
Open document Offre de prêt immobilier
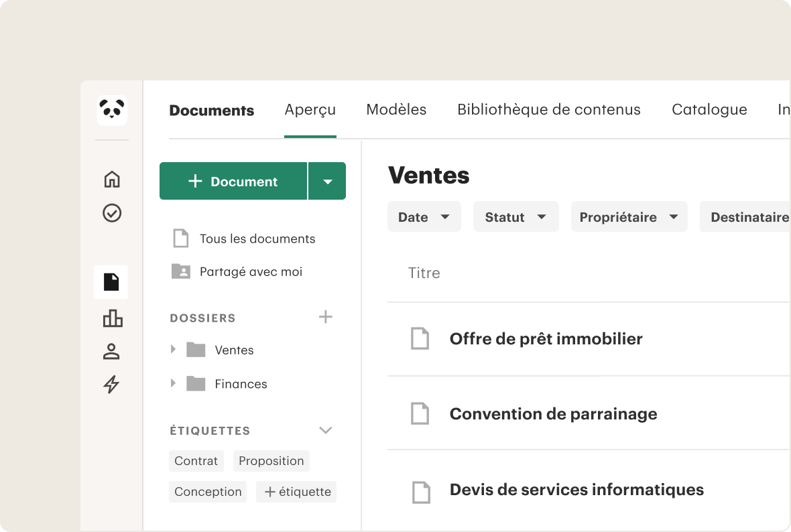coord(546,339)
